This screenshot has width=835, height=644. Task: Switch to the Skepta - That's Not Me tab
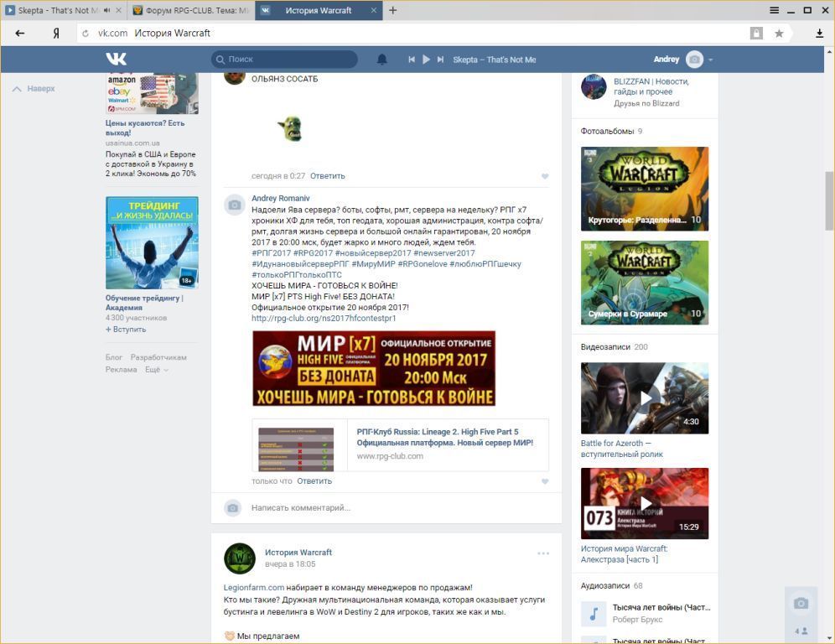(x=58, y=10)
